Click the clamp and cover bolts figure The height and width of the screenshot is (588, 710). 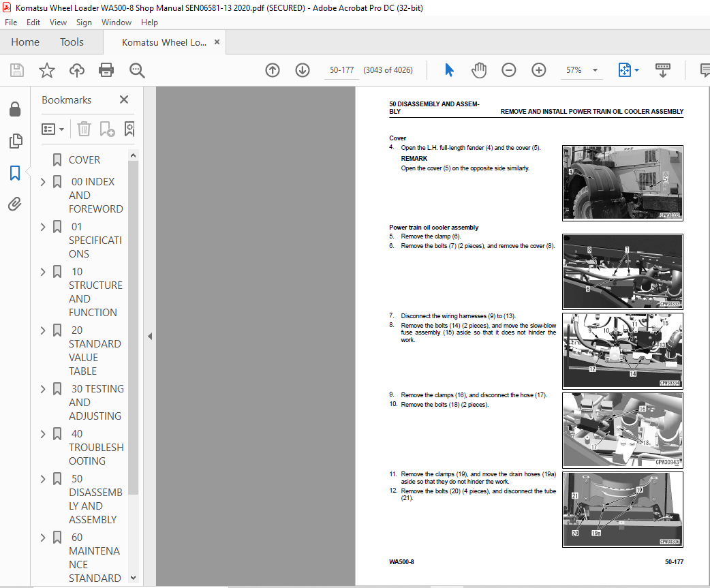[x=623, y=272]
